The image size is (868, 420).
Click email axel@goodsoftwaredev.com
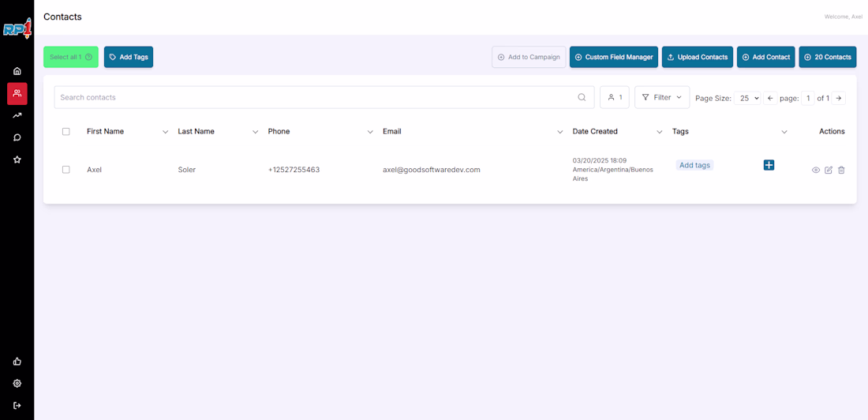pos(431,170)
